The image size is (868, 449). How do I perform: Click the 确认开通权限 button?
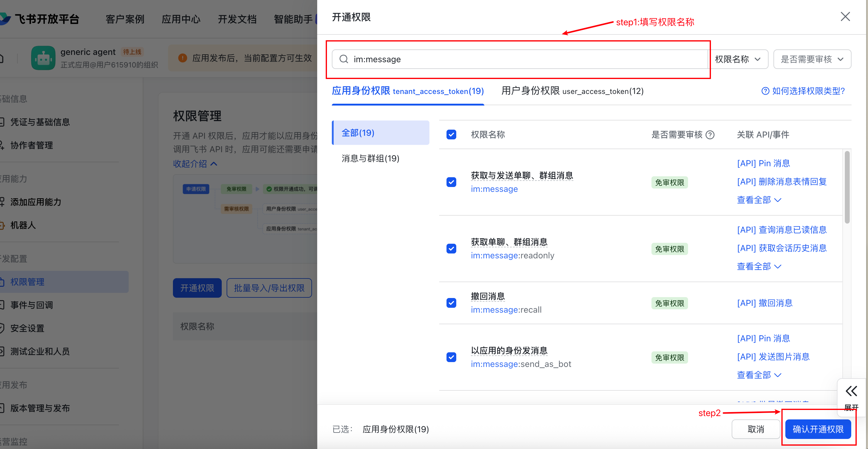818,429
